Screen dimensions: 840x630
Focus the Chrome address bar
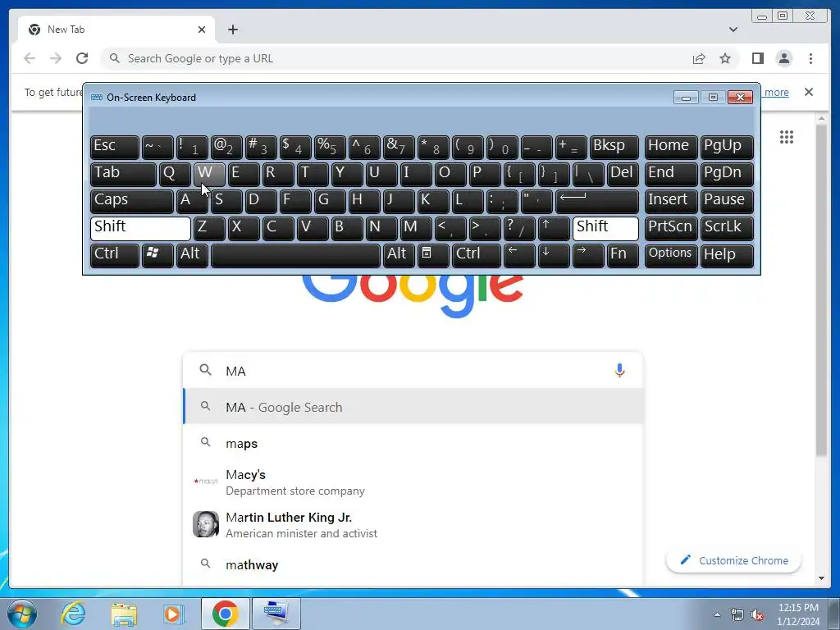coord(396,58)
